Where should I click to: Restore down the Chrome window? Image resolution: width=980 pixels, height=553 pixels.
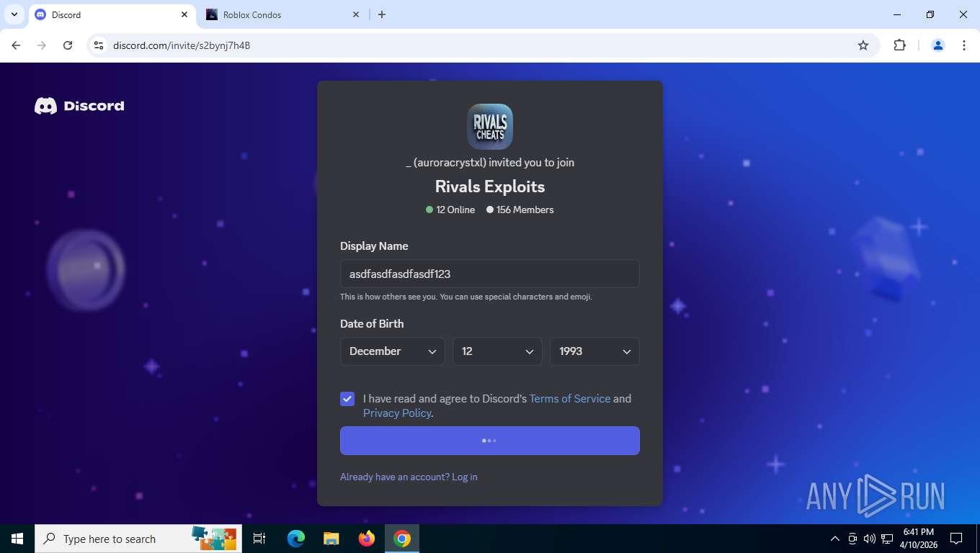930,14
